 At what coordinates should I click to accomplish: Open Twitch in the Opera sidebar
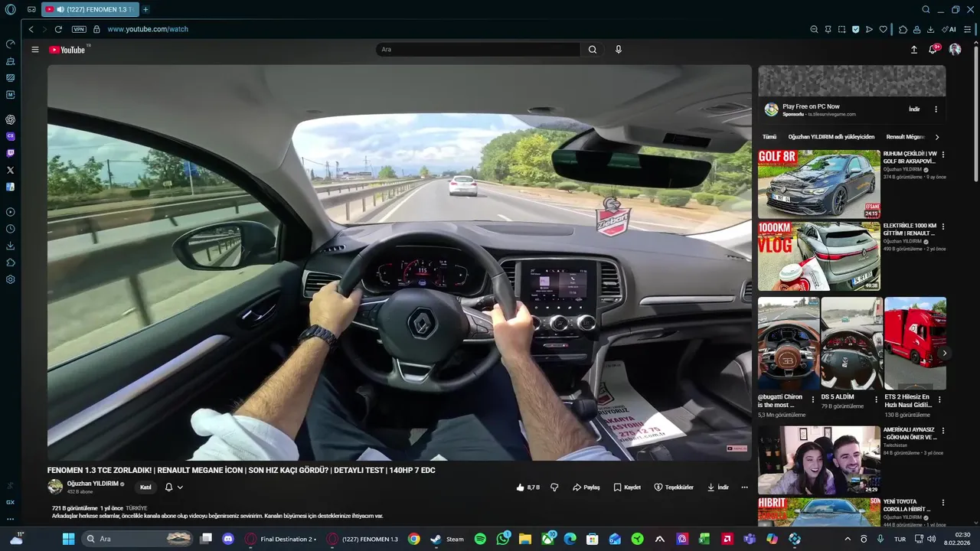pyautogui.click(x=10, y=153)
